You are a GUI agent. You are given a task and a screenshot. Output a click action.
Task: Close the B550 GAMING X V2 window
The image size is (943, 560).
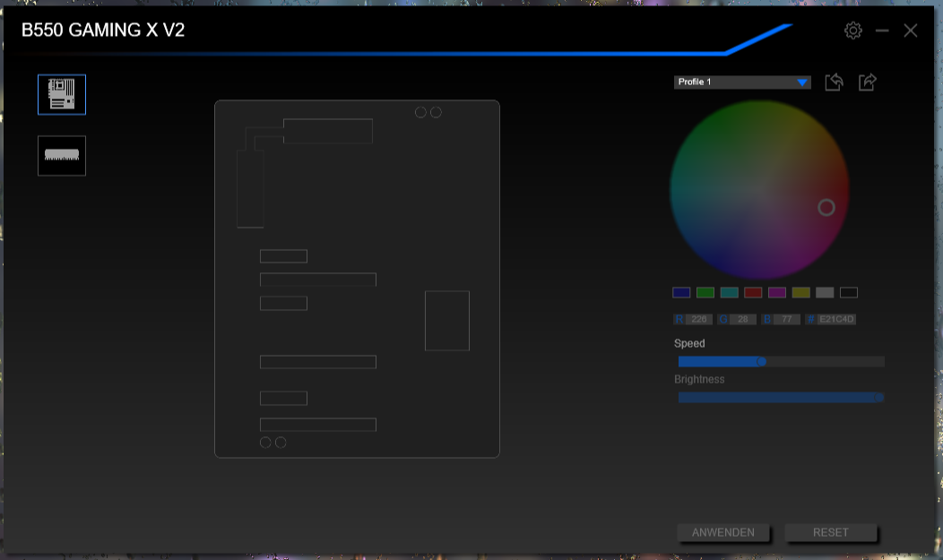pos(910,30)
